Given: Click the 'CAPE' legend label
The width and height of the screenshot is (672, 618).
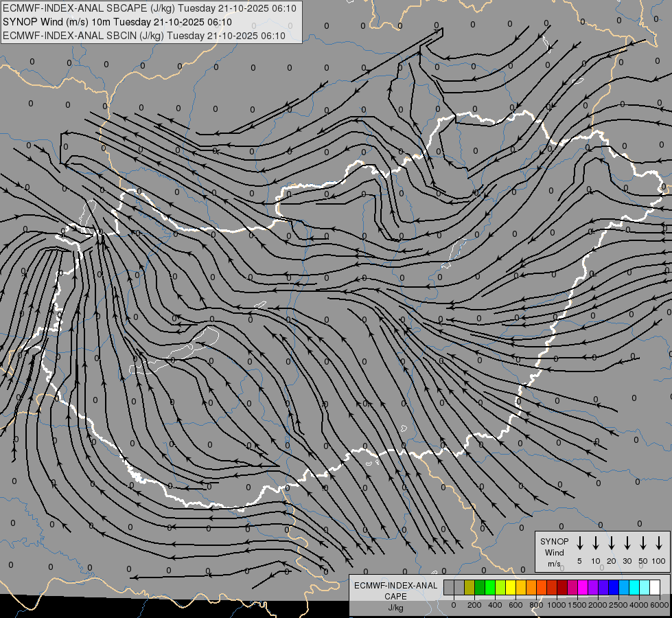Looking at the screenshot, I should click(395, 597).
